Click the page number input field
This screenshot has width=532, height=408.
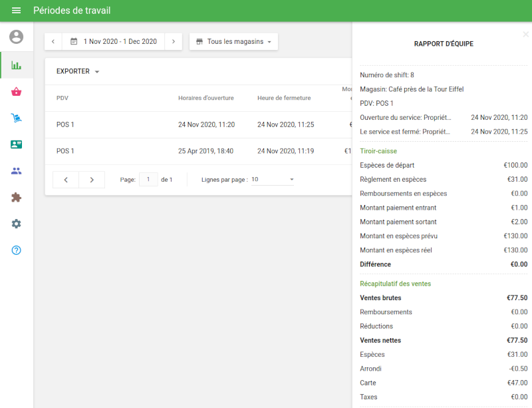pos(148,180)
